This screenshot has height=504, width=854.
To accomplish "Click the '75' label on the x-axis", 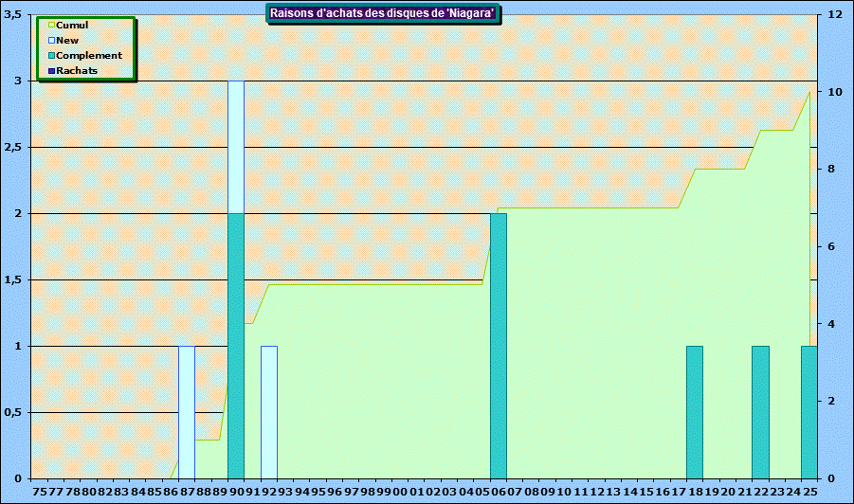I will (x=40, y=492).
